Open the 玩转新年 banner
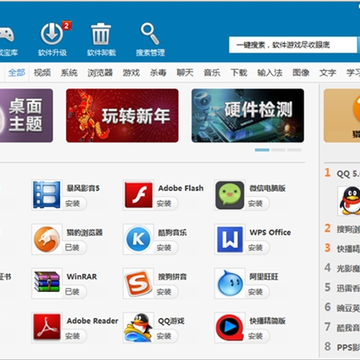The height and width of the screenshot is (360, 360). pos(122,115)
